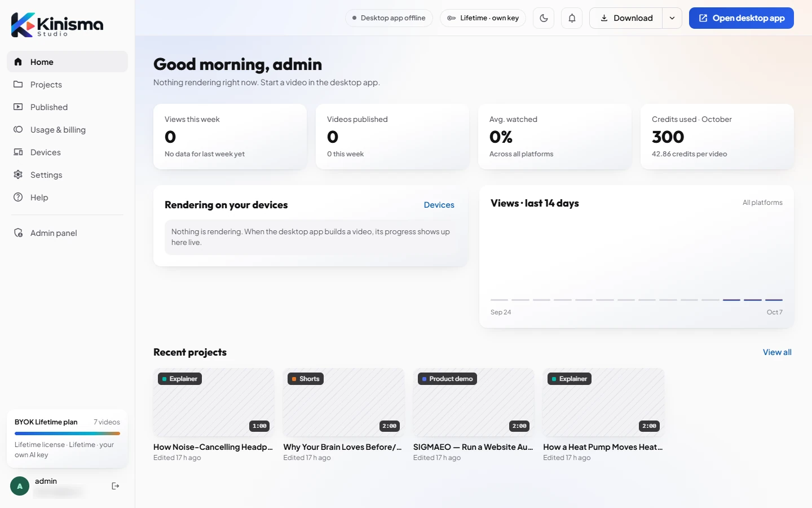
Task: Click the Videos published stat card
Action: [392, 137]
